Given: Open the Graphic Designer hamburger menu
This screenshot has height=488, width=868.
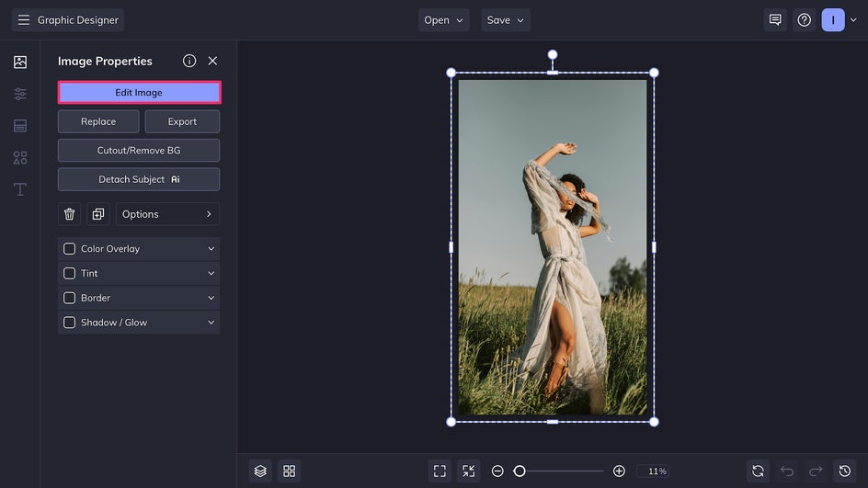Looking at the screenshot, I should coord(24,20).
